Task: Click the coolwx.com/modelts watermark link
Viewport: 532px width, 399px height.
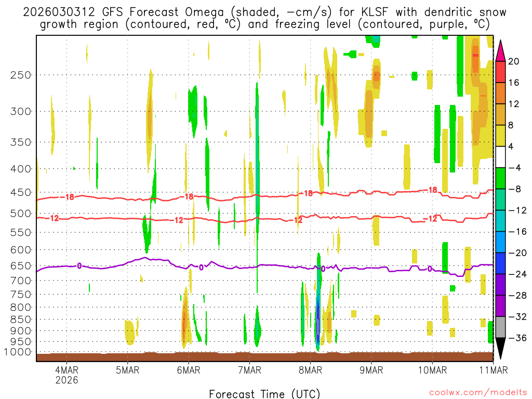Action: coord(478,393)
